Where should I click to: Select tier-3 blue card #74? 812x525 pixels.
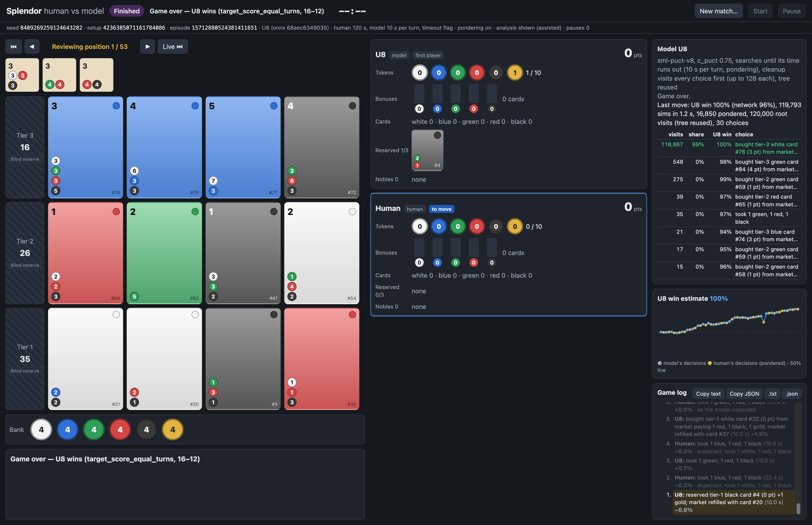coord(86,147)
